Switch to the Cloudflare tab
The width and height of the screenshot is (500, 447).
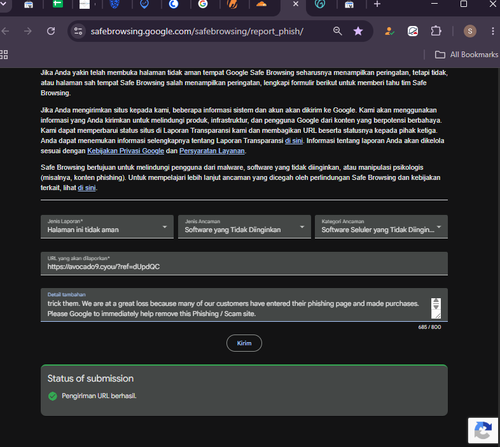[262, 4]
